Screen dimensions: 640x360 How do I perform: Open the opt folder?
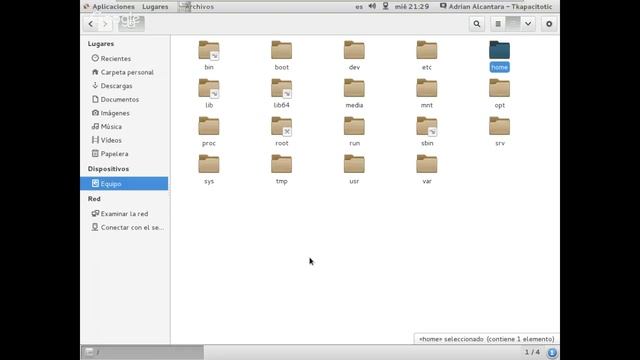499,93
